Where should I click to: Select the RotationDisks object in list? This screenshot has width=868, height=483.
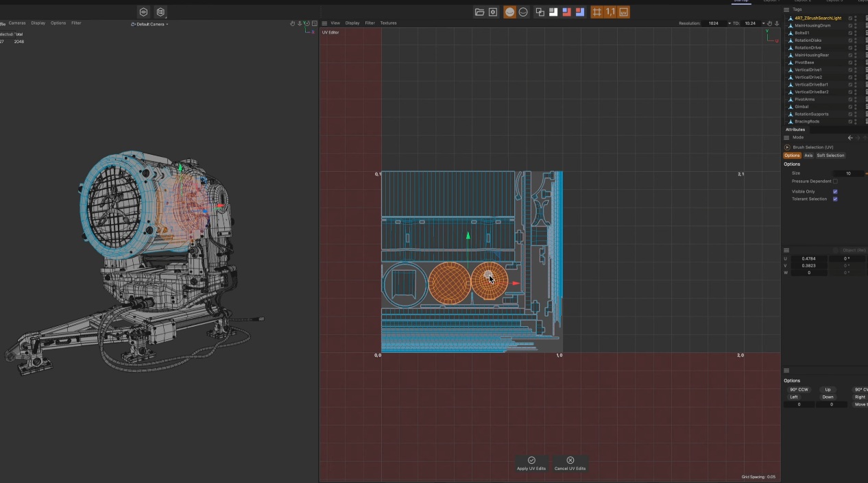(808, 40)
